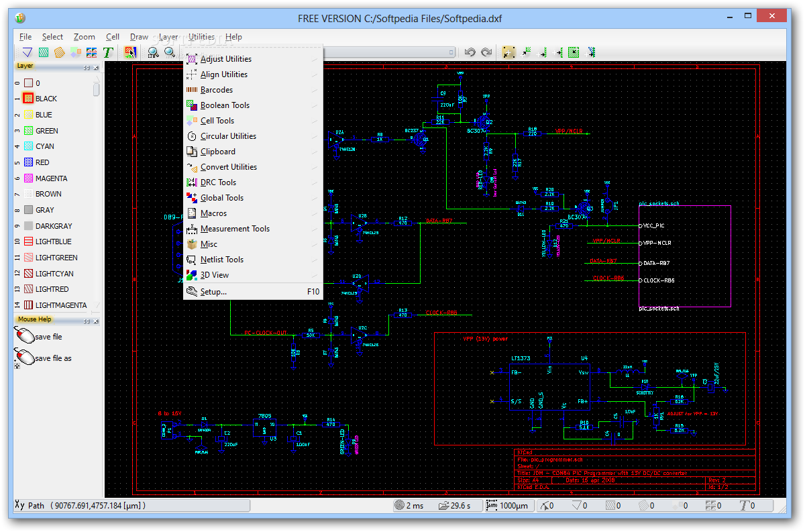Select the box drawing tool icon
This screenshot has height=532, width=805.
pos(43,52)
